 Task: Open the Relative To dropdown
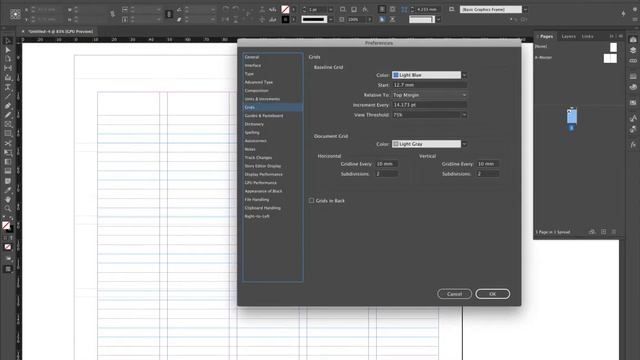(x=429, y=95)
